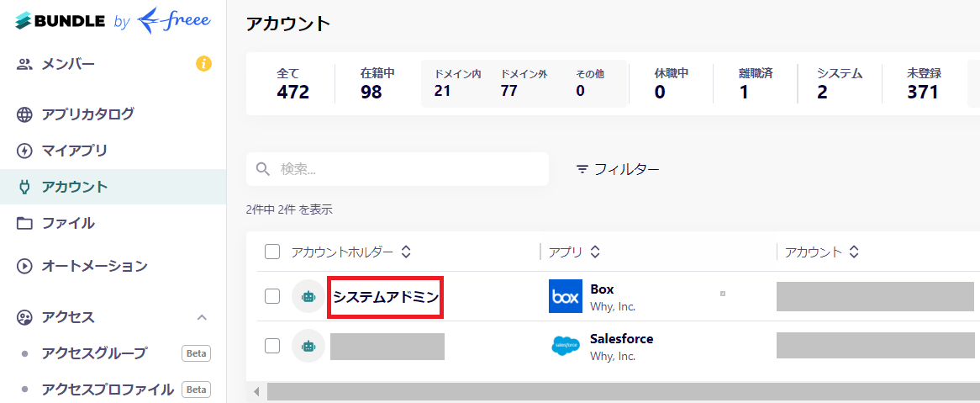Show 全て 472 accounts

(292, 84)
